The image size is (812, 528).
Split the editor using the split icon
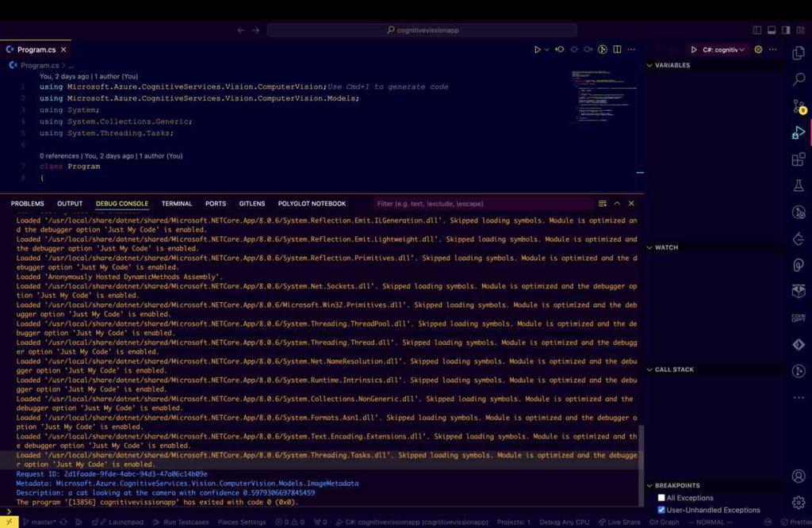(x=617, y=49)
